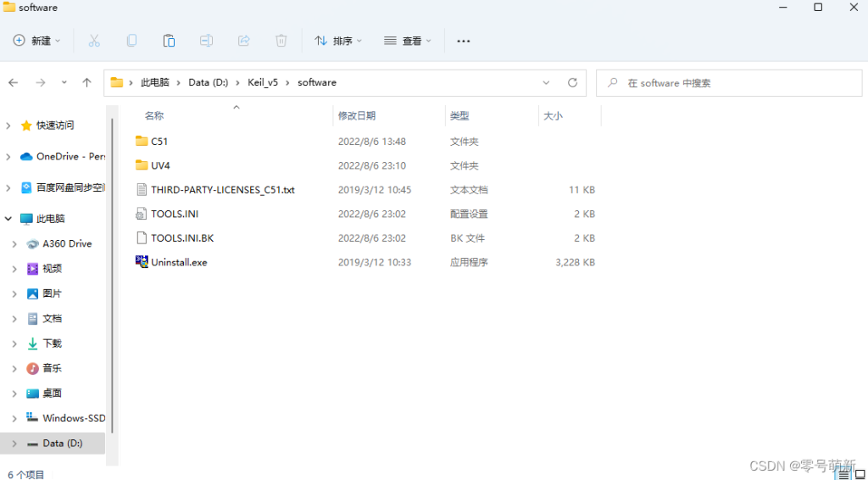This screenshot has height=480, width=868.
Task: Click C51 date 2022/8/6 13:48
Action: (372, 141)
